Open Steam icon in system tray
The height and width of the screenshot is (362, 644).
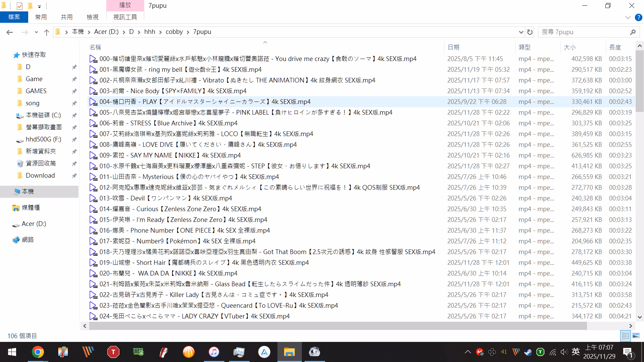528,352
